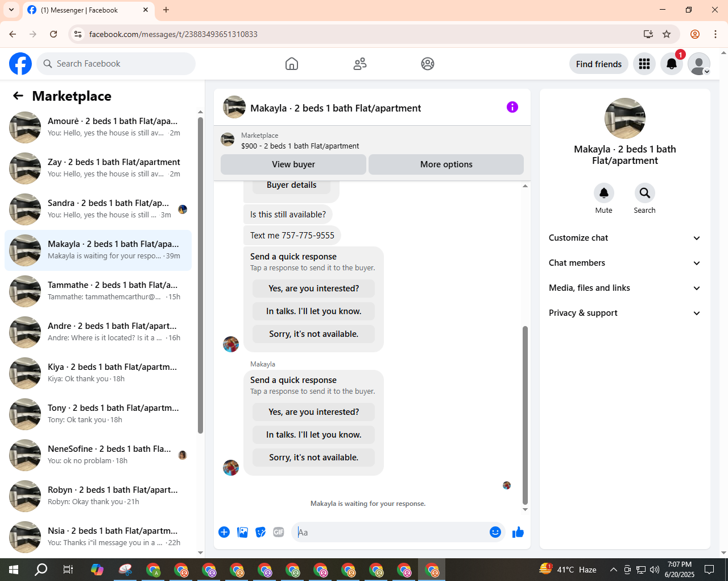The width and height of the screenshot is (728, 581).
Task: Send a thumbs-up like
Action: coord(518,532)
